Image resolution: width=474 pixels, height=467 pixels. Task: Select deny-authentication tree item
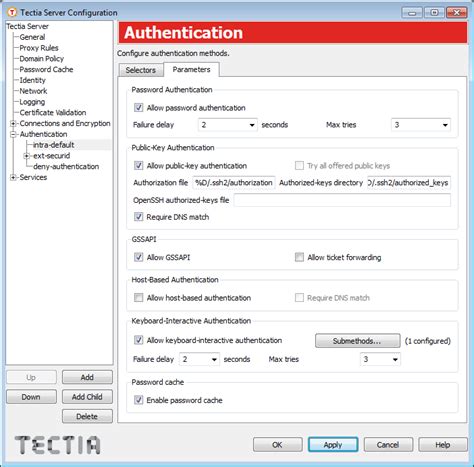pos(66,167)
